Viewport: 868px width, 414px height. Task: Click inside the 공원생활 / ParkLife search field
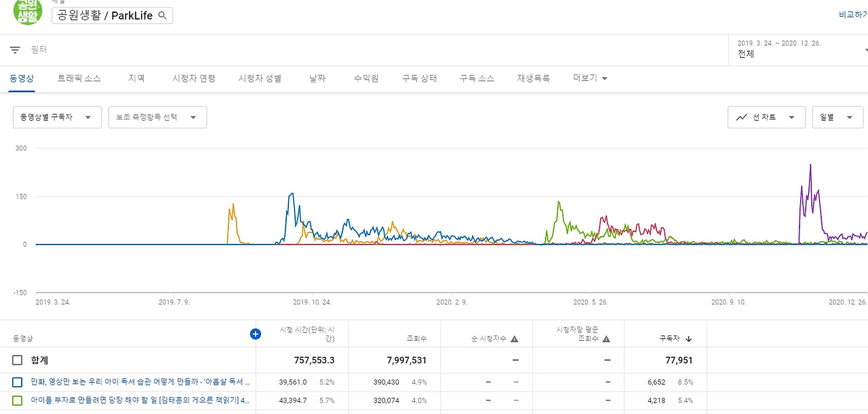pos(102,14)
